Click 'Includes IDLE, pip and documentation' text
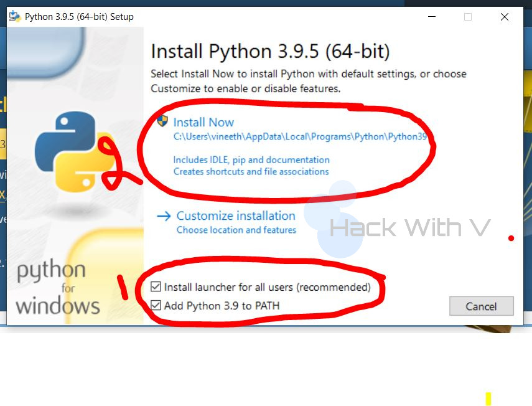The width and height of the screenshot is (532, 406). (251, 159)
